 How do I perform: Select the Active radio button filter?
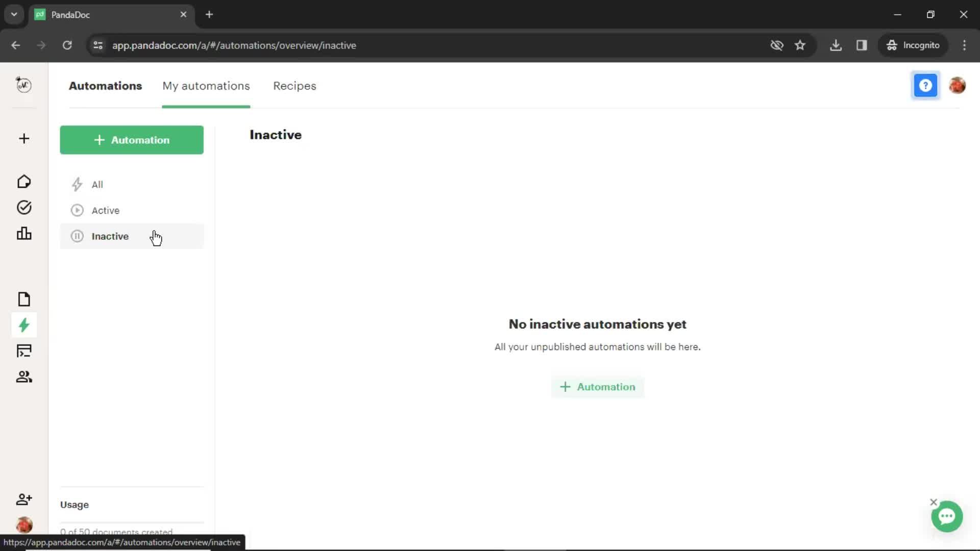pyautogui.click(x=106, y=210)
